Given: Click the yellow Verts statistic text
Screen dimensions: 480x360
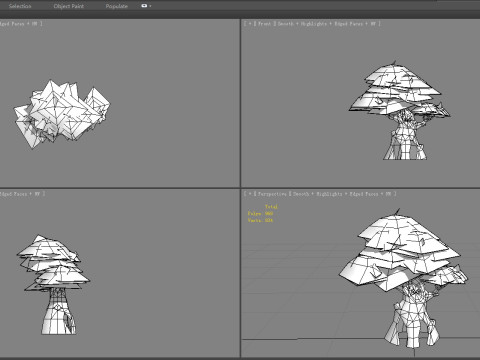Looking at the screenshot, I should coord(260,220).
